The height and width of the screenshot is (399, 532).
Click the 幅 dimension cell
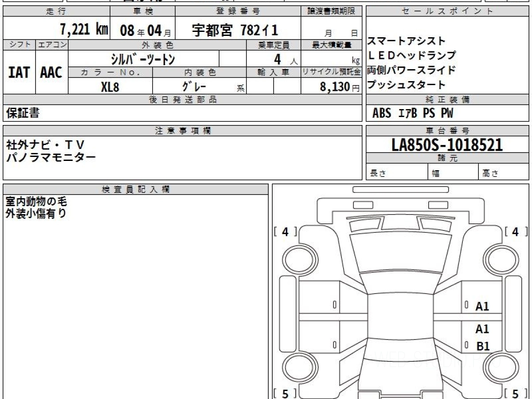[453, 172]
